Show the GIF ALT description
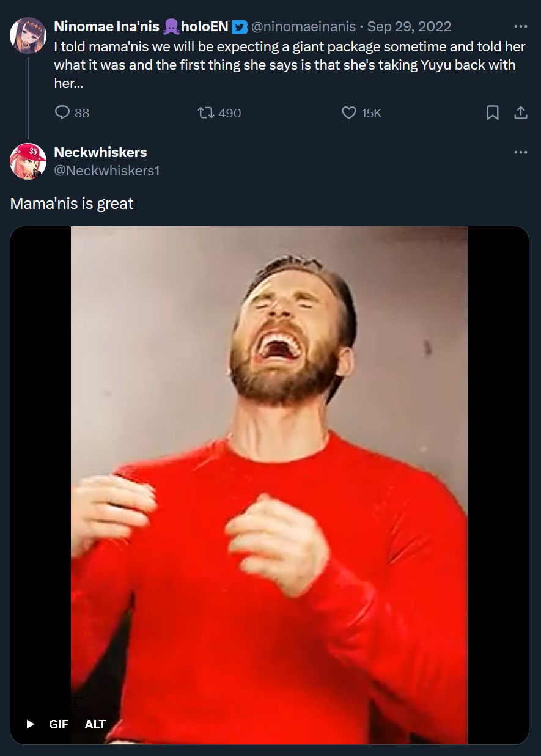The width and height of the screenshot is (541, 756). [95, 724]
